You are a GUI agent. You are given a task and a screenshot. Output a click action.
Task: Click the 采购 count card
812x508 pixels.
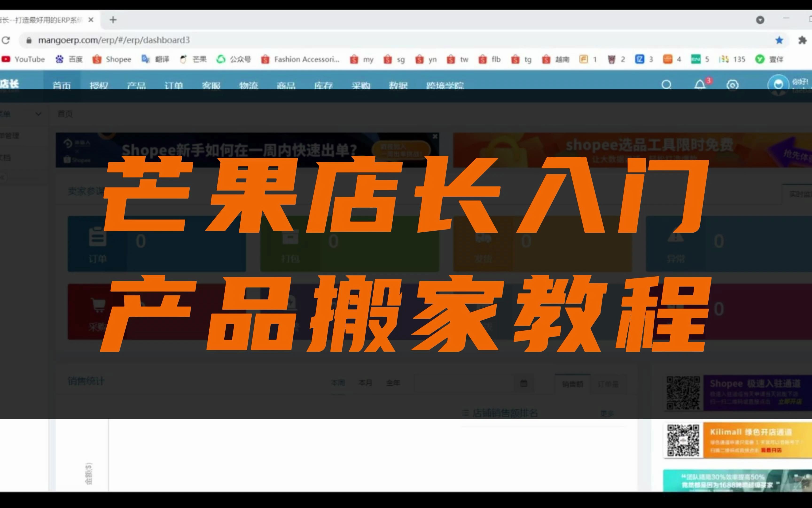(x=157, y=312)
